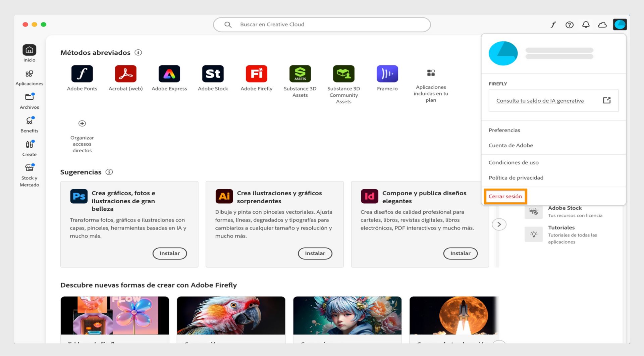Launch Acrobat (web) from shortcuts
The image size is (644, 356).
tap(126, 74)
